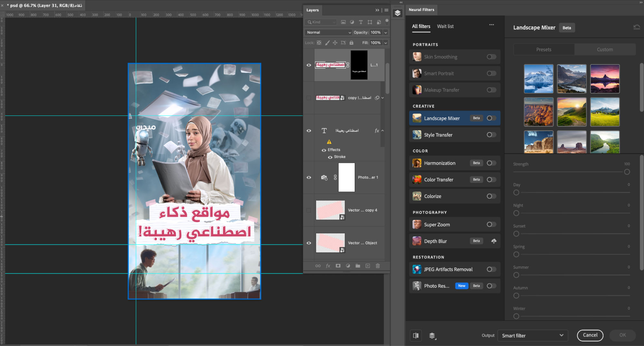Toggle the before/after preview icon
Screen dimensions: 644x346
416,335
